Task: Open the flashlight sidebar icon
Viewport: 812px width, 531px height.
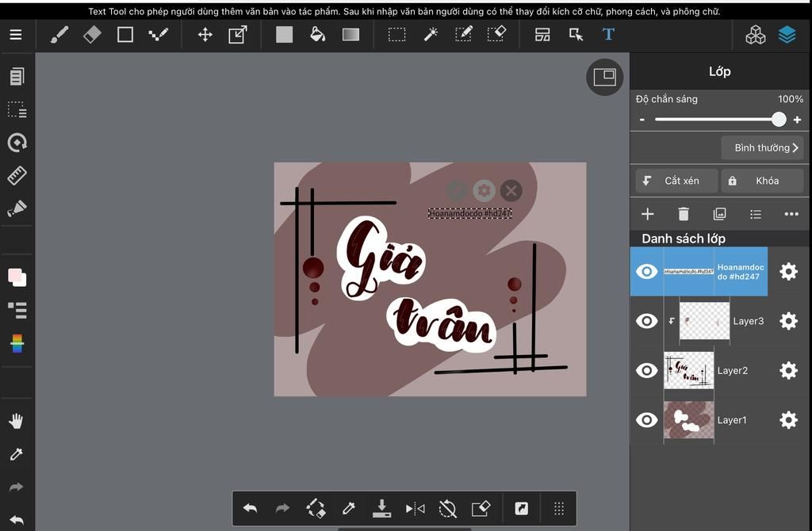Action: point(17,208)
